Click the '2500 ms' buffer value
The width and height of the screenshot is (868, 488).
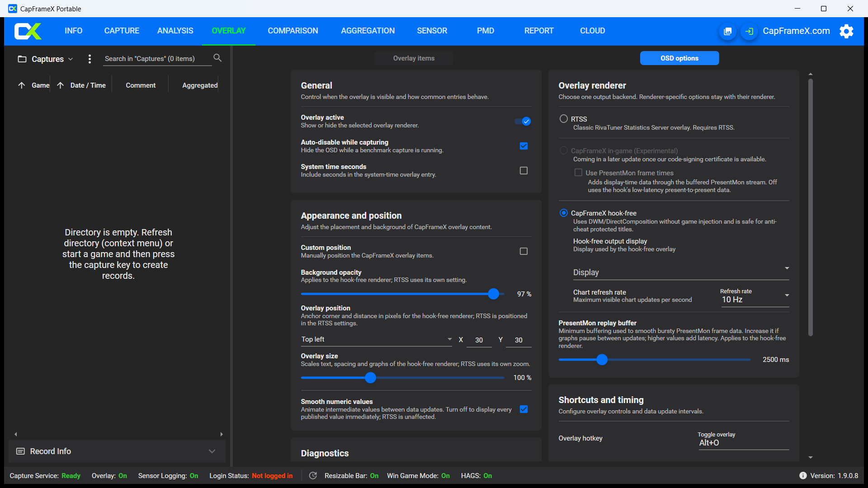[x=776, y=360]
